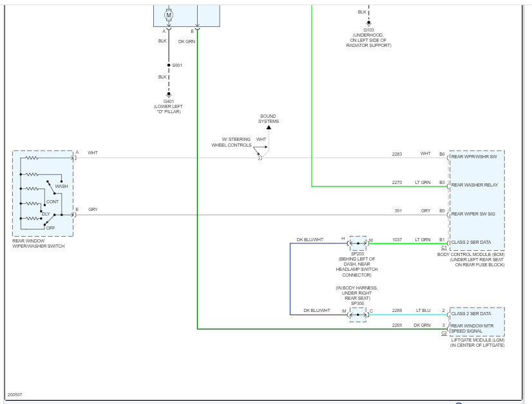Select DK BLU/WHT label left of SP205
This screenshot has height=404, width=532.
pos(310,239)
